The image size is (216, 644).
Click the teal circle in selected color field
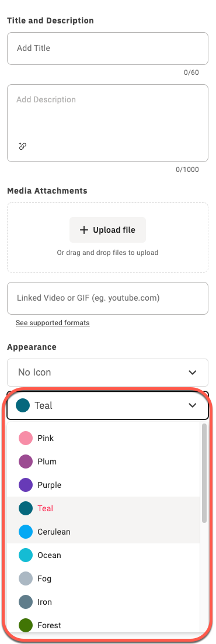pyautogui.click(x=23, y=405)
